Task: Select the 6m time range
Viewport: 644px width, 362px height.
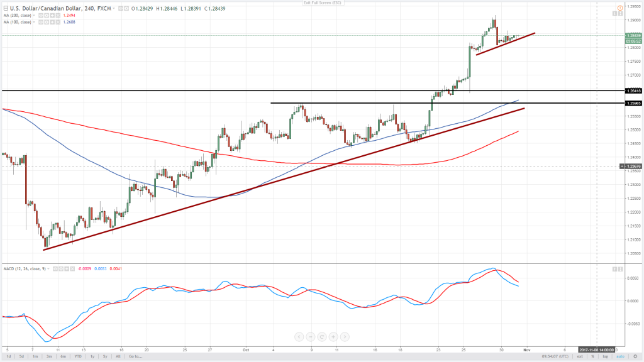Action: (x=63, y=356)
